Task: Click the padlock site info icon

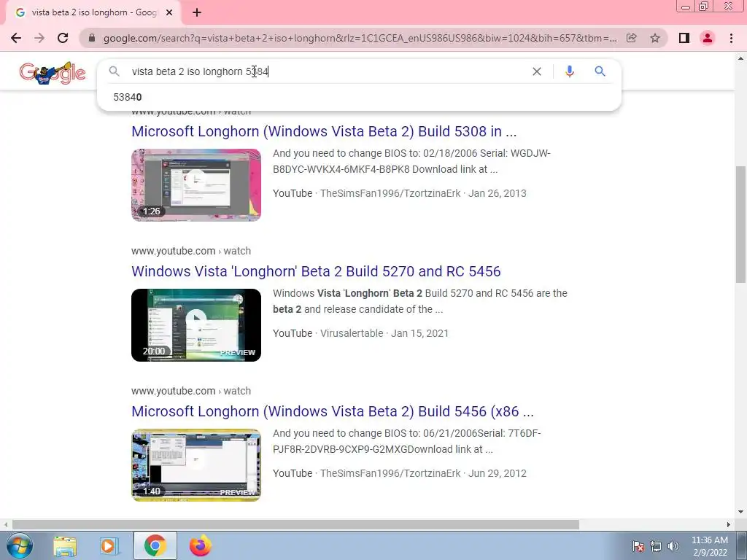Action: tap(92, 38)
